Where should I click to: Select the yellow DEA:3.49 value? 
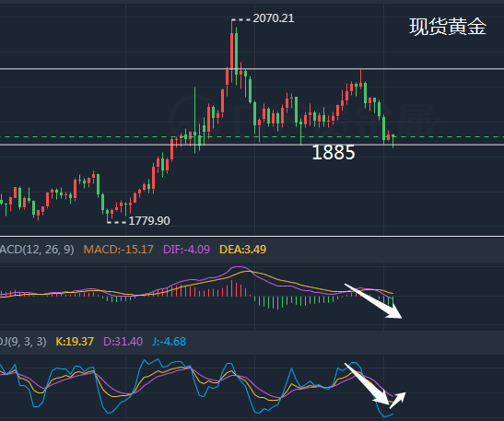coord(242,250)
